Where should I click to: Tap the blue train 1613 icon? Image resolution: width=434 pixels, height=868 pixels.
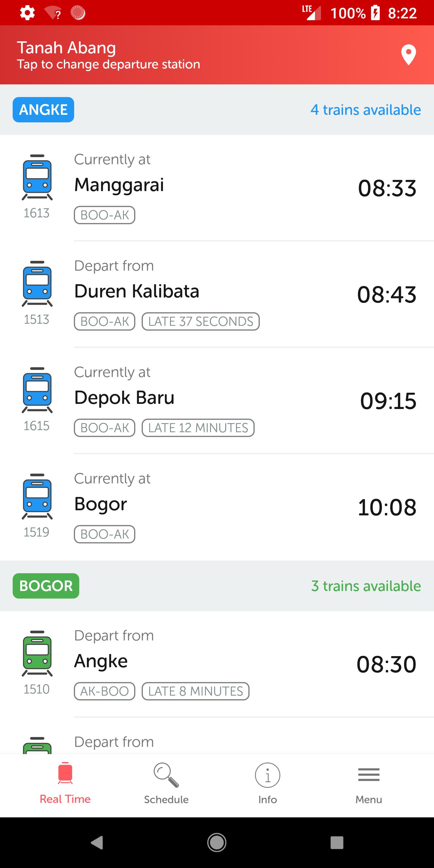point(37,177)
